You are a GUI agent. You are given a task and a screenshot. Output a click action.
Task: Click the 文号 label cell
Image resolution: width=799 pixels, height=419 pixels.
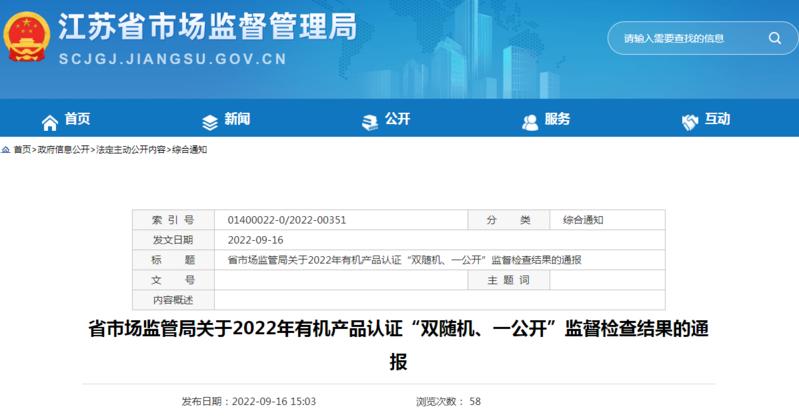pyautogui.click(x=173, y=280)
